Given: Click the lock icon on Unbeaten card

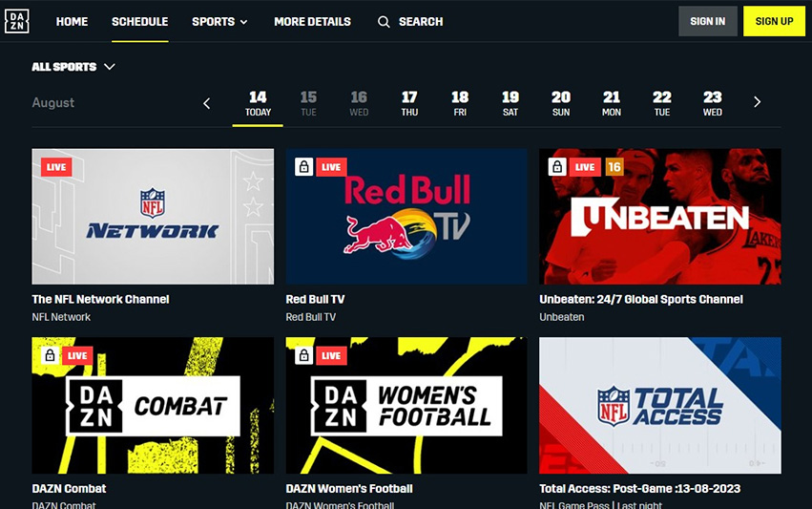Looking at the screenshot, I should 557,167.
